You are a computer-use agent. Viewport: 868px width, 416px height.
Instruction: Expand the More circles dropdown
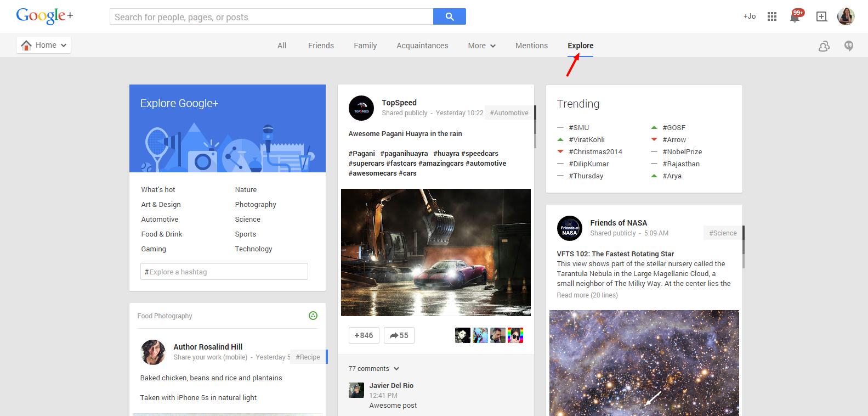[481, 46]
